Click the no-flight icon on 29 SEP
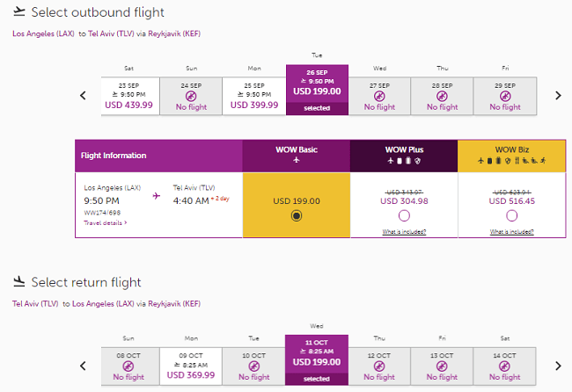 tap(505, 96)
